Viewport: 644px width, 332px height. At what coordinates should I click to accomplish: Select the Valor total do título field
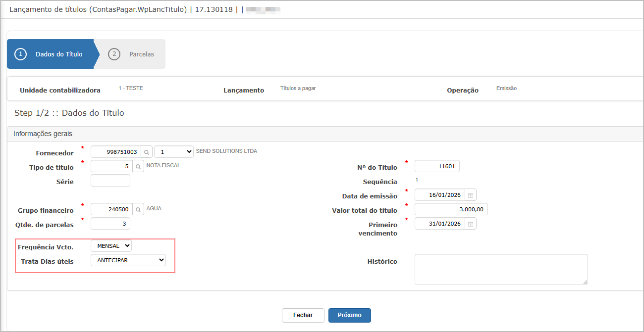coord(451,209)
